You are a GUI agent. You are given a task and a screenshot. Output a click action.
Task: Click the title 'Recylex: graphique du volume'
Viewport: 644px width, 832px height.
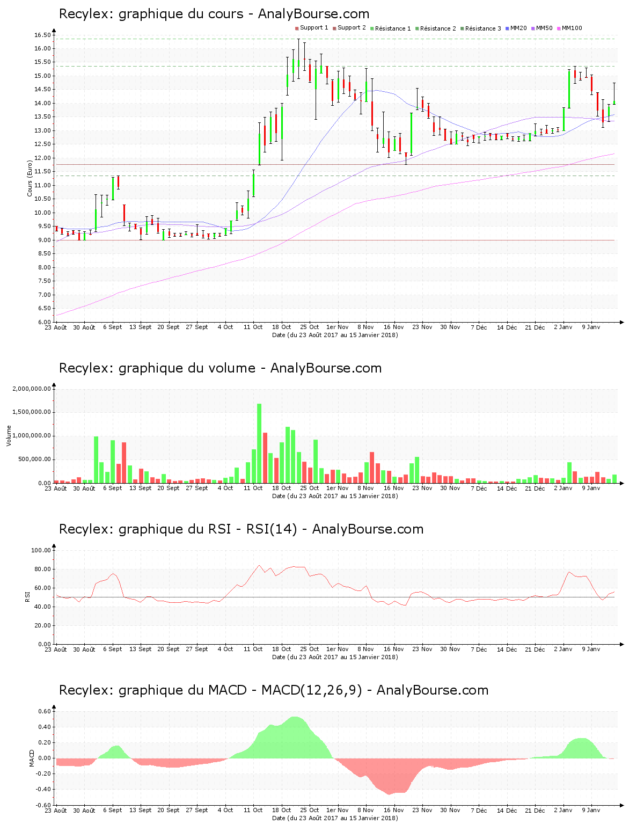pos(157,368)
